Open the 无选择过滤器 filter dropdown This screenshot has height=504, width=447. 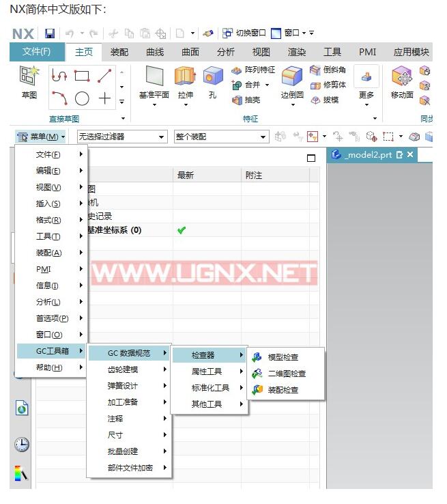[121, 137]
